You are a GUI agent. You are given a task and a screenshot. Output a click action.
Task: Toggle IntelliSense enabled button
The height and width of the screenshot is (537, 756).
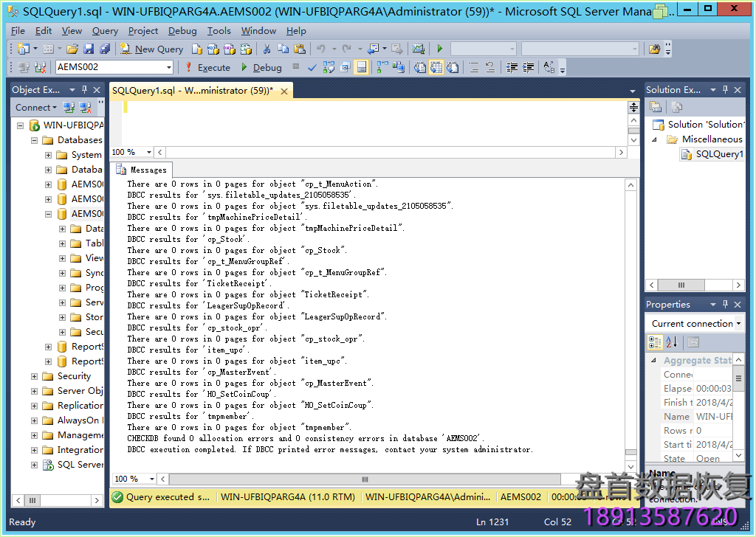pos(361,67)
